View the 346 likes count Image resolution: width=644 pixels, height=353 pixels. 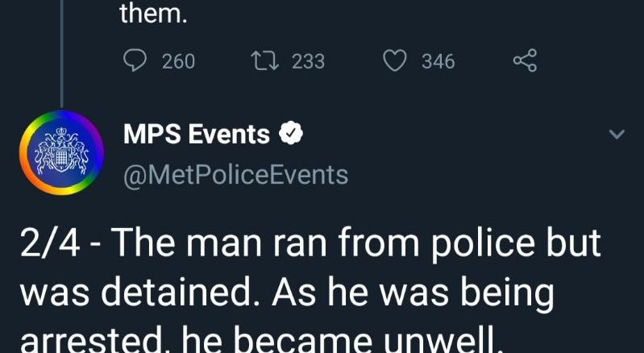coord(438,61)
